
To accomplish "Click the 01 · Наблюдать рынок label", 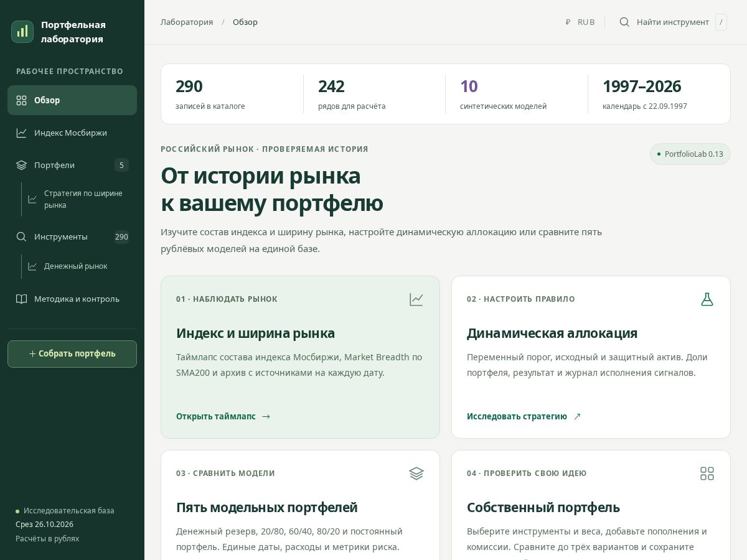I will [227, 299].
